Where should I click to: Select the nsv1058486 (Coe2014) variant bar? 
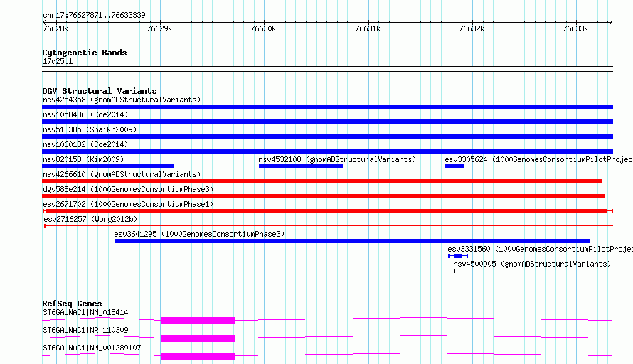(x=327, y=122)
